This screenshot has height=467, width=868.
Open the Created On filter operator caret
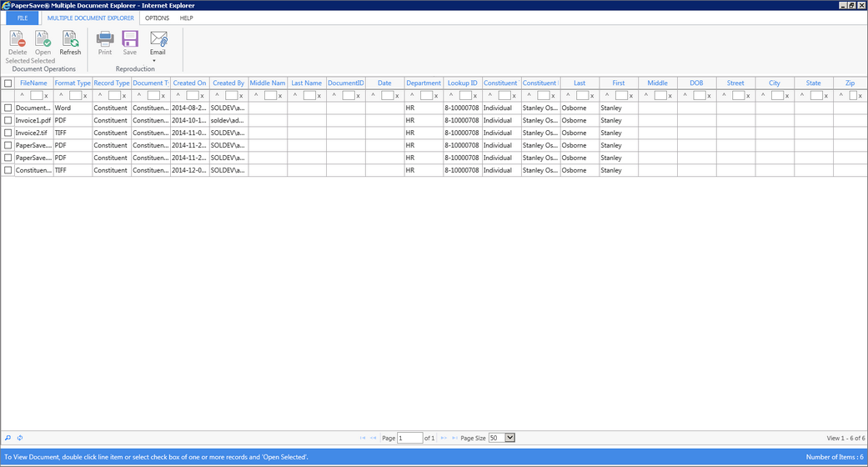click(x=178, y=95)
